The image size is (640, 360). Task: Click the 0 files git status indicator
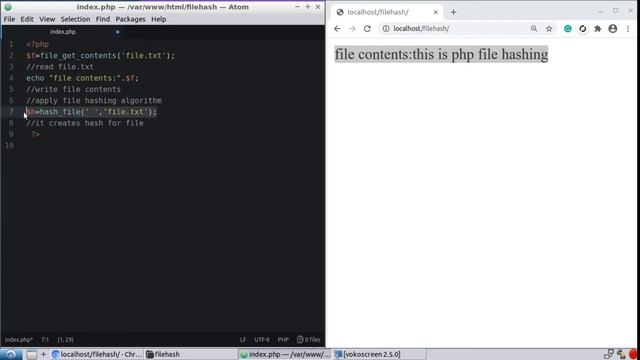pos(309,340)
